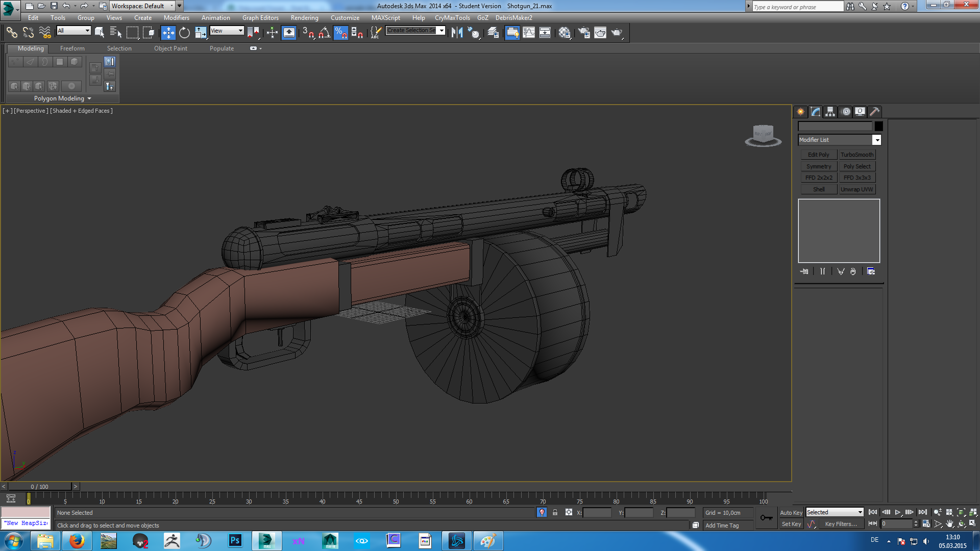Click the TurboSmooth modifier button
The width and height of the screenshot is (980, 551).
coord(857,155)
